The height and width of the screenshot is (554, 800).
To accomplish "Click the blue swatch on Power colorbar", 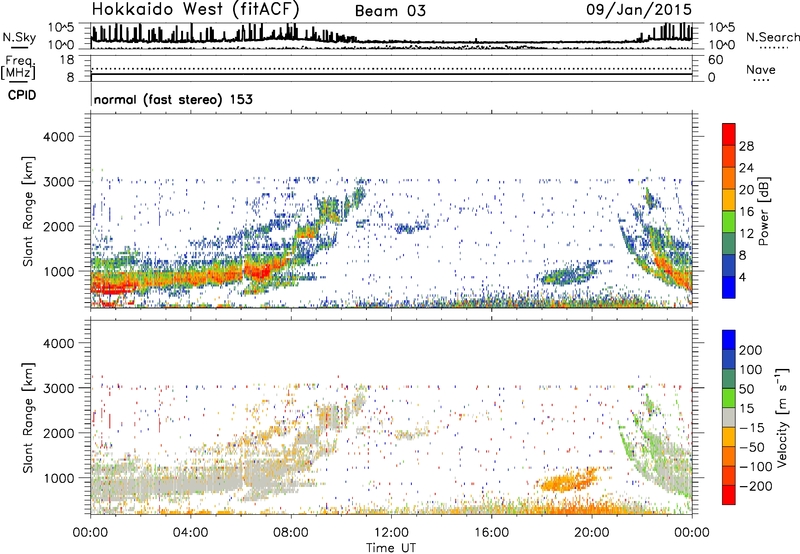I will (x=729, y=287).
